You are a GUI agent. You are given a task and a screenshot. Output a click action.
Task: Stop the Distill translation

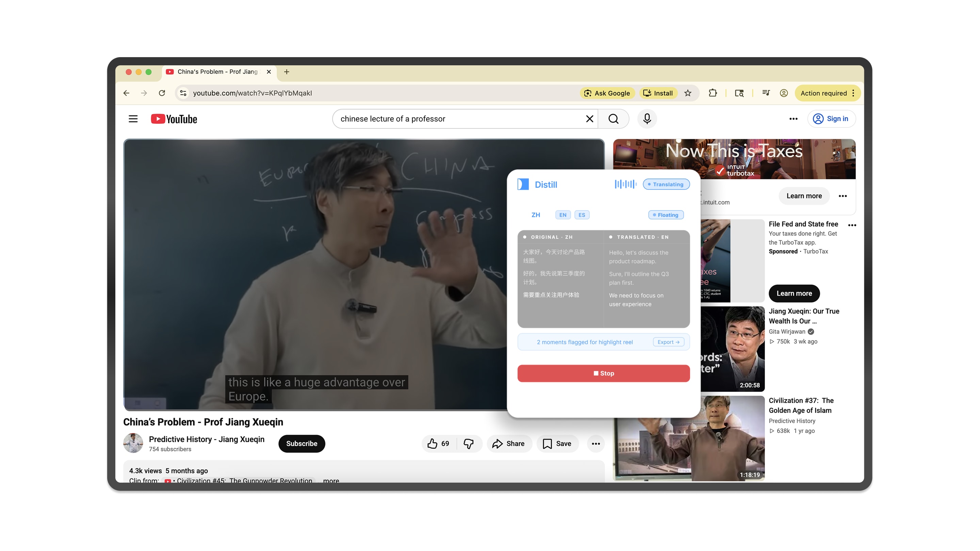pos(603,373)
